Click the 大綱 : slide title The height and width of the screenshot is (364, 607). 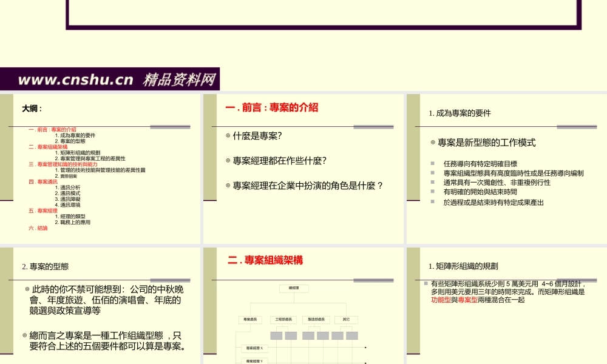[32, 109]
